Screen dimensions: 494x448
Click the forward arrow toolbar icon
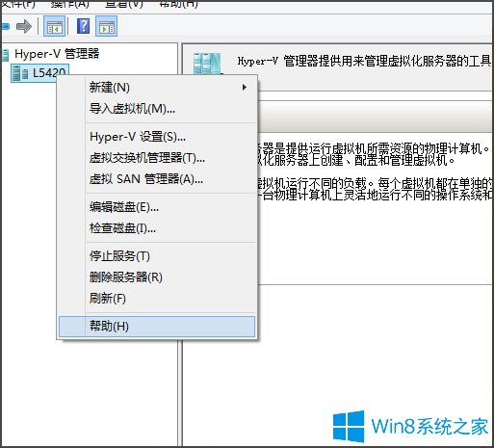pyautogui.click(x=24, y=26)
